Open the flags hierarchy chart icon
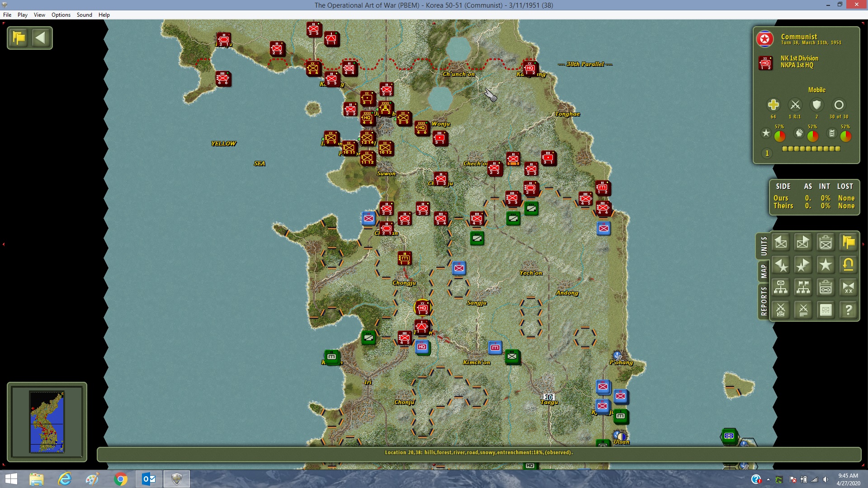Image resolution: width=868 pixels, height=488 pixels. coord(803,287)
